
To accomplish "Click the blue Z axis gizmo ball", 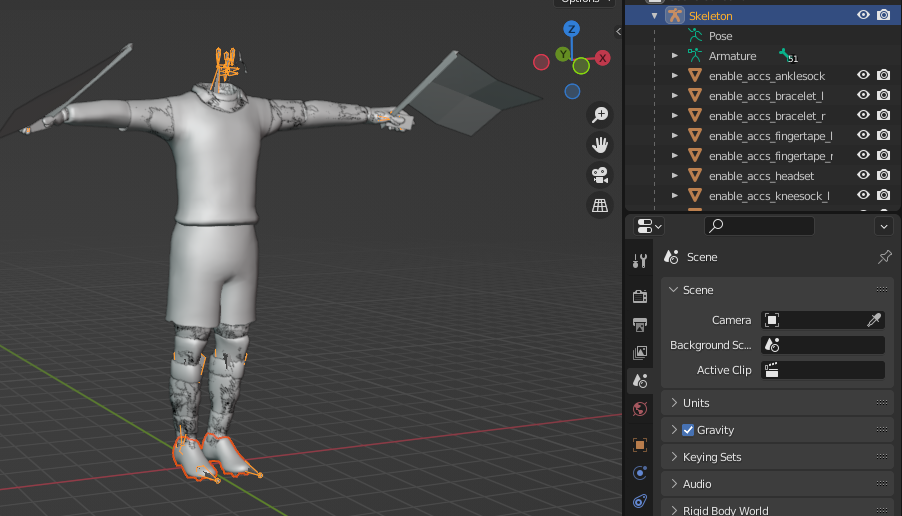I will [571, 29].
